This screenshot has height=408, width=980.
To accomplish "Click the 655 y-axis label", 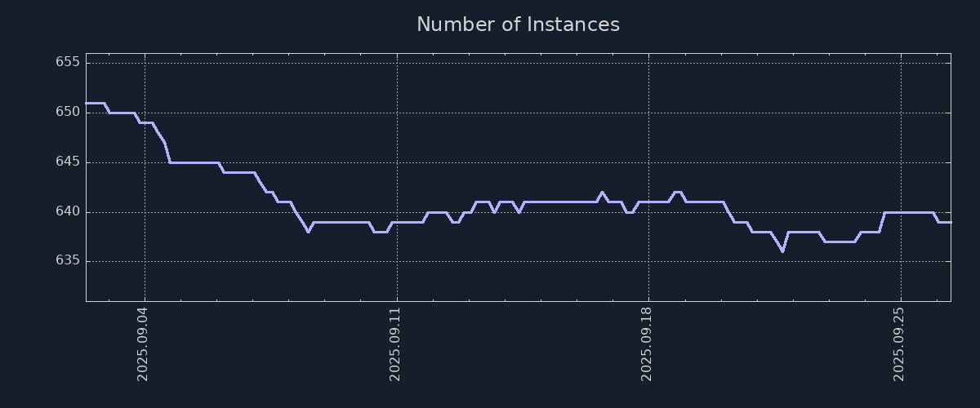I will point(67,62).
